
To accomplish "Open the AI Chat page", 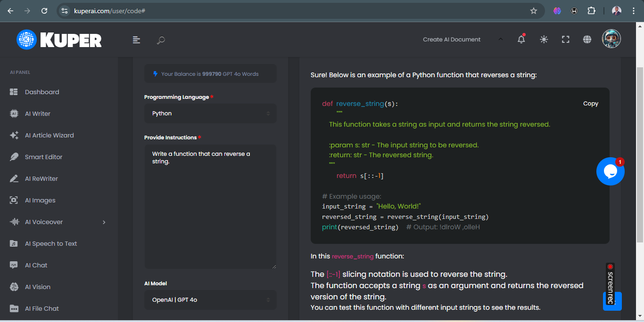I will [36, 266].
